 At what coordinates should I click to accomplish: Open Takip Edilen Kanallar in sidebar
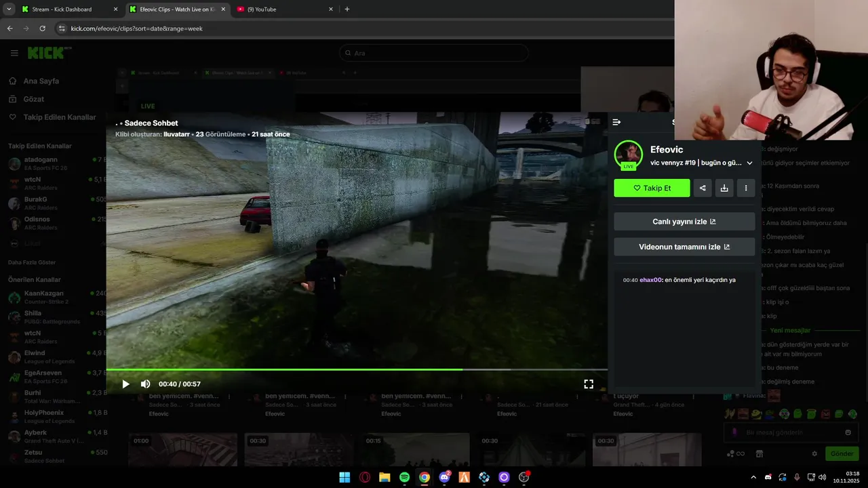(x=60, y=117)
